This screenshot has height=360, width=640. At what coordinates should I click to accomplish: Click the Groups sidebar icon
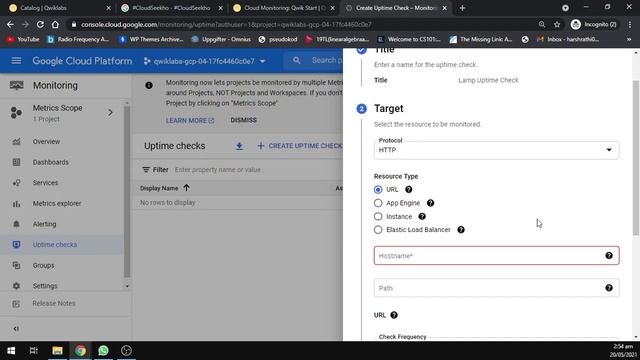[x=16, y=265]
